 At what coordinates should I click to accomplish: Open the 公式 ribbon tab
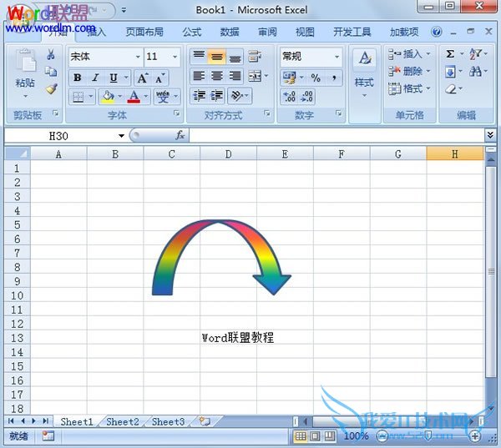(192, 32)
